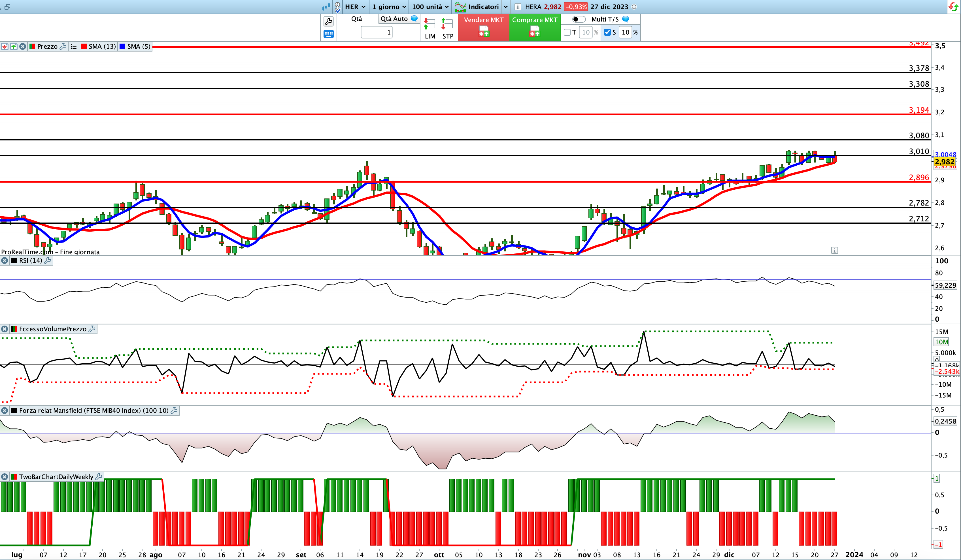961x560 pixels.
Task: Select the SMA (5) indicator label
Action: [x=139, y=46]
